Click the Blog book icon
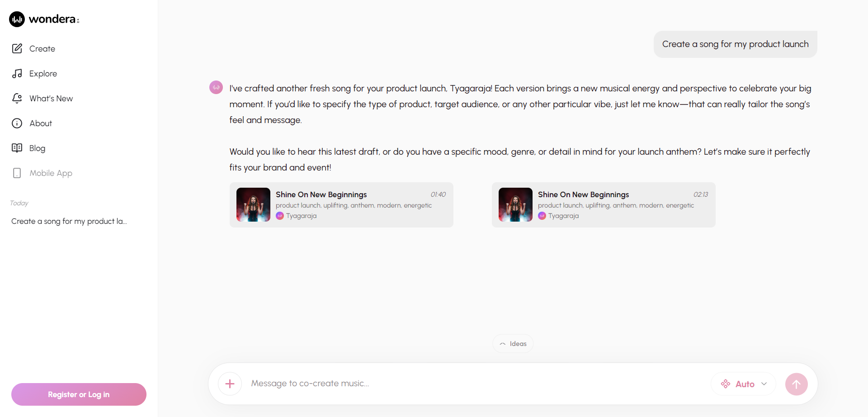Image resolution: width=868 pixels, height=417 pixels. tap(17, 148)
